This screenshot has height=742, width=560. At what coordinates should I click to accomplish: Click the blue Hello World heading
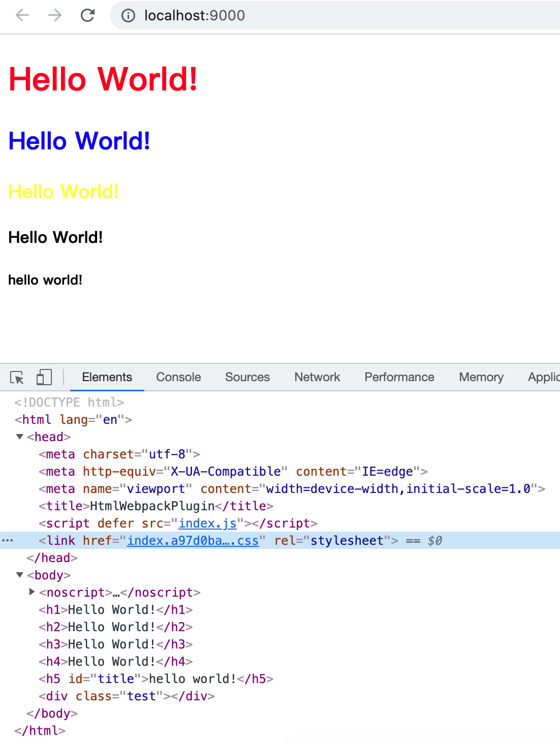click(x=79, y=141)
